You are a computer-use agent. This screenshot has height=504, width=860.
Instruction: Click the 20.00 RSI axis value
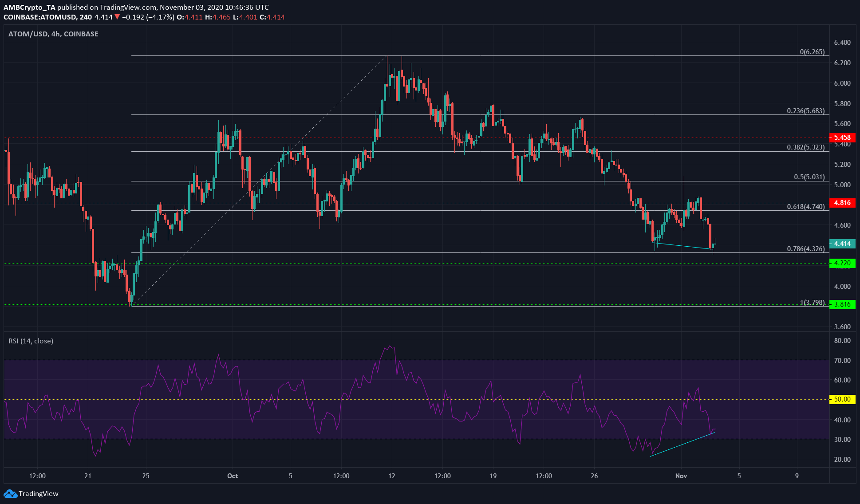(842, 460)
